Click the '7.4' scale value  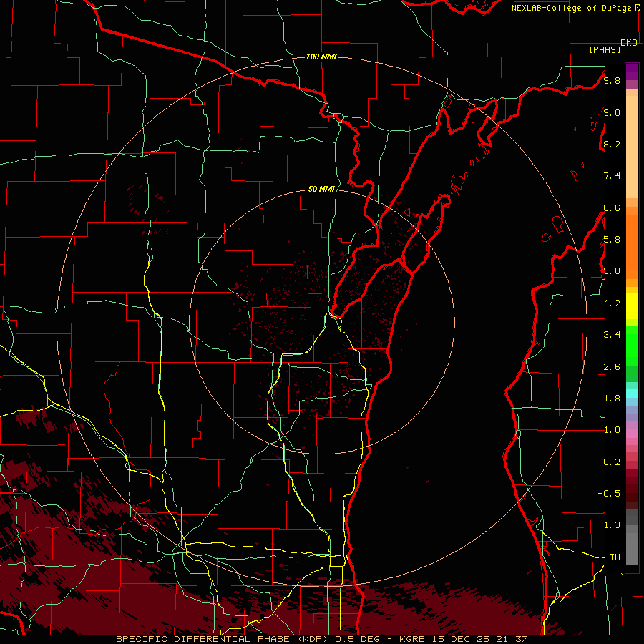pyautogui.click(x=612, y=176)
